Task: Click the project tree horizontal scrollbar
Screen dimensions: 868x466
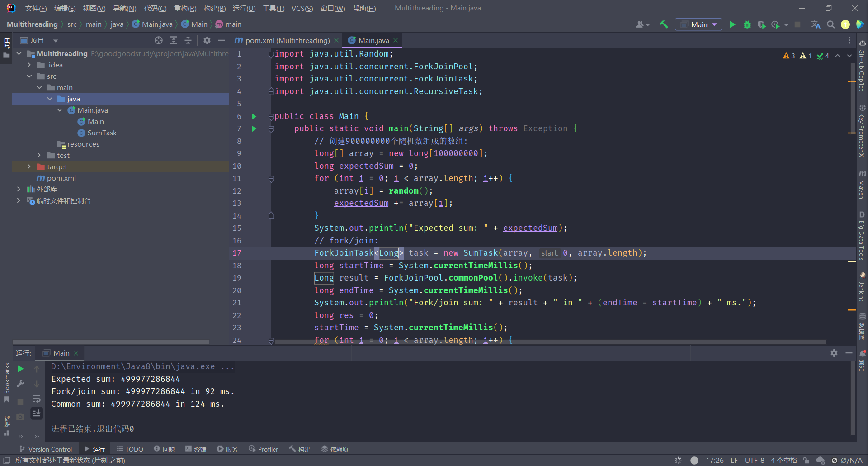Action: [x=111, y=342]
